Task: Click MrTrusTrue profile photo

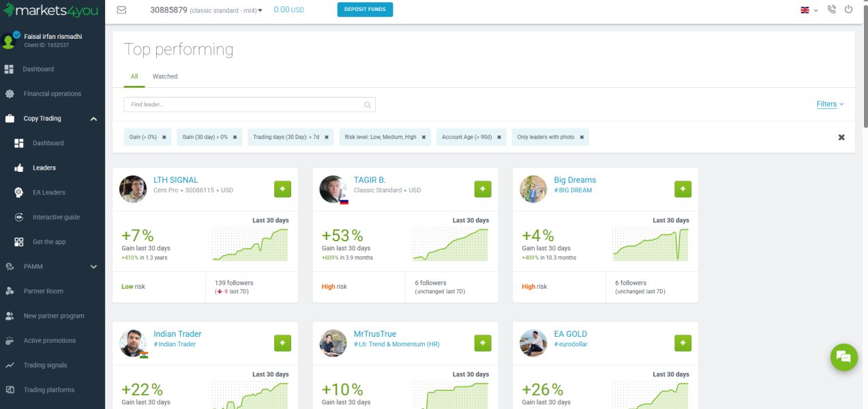Action: coord(333,343)
